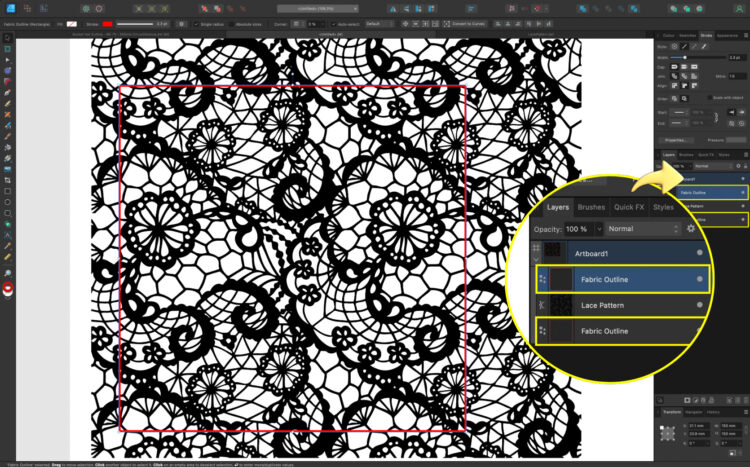Select the Pen tool

click(7, 92)
